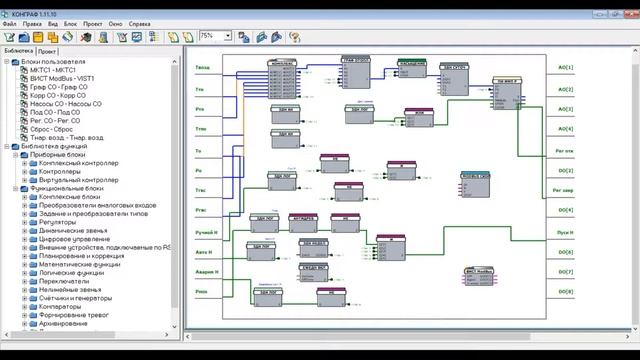
Task: Collapse the Приборные блоки tree node
Action: click(x=16, y=155)
